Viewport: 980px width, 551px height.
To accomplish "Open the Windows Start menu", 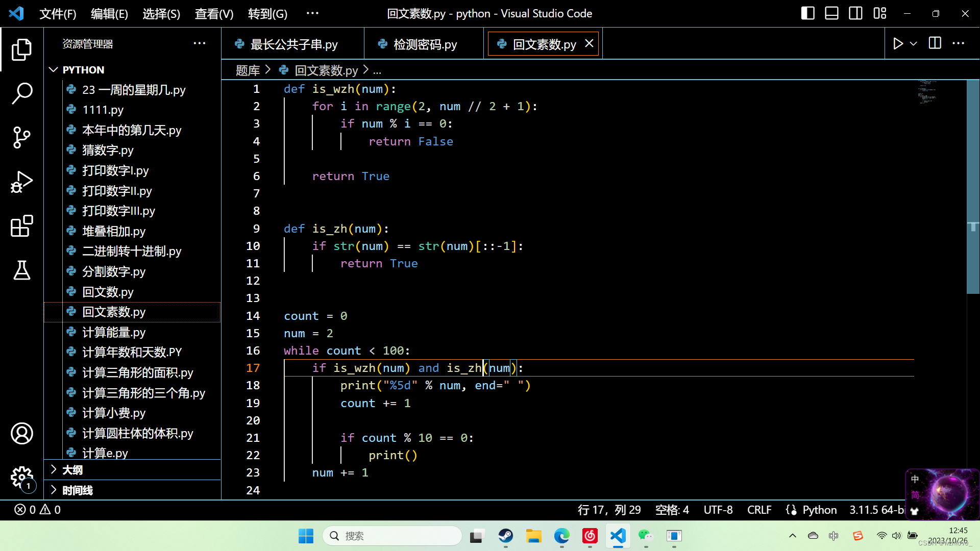I will [306, 536].
